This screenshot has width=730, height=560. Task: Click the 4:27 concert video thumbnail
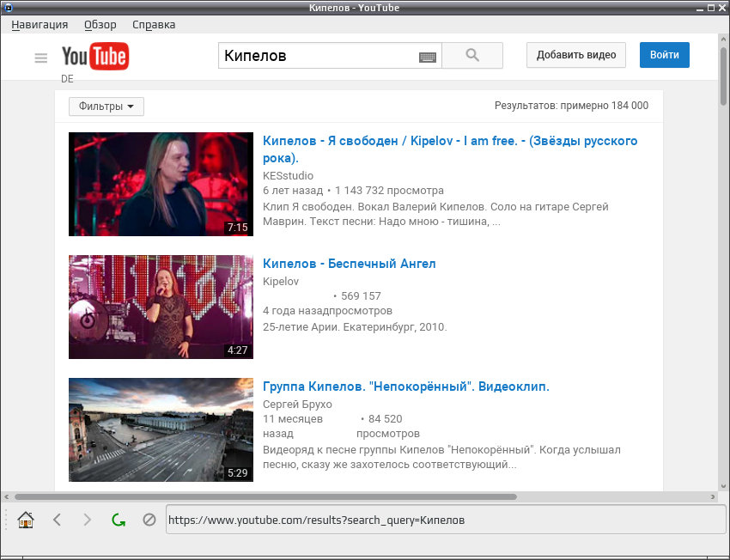click(161, 307)
